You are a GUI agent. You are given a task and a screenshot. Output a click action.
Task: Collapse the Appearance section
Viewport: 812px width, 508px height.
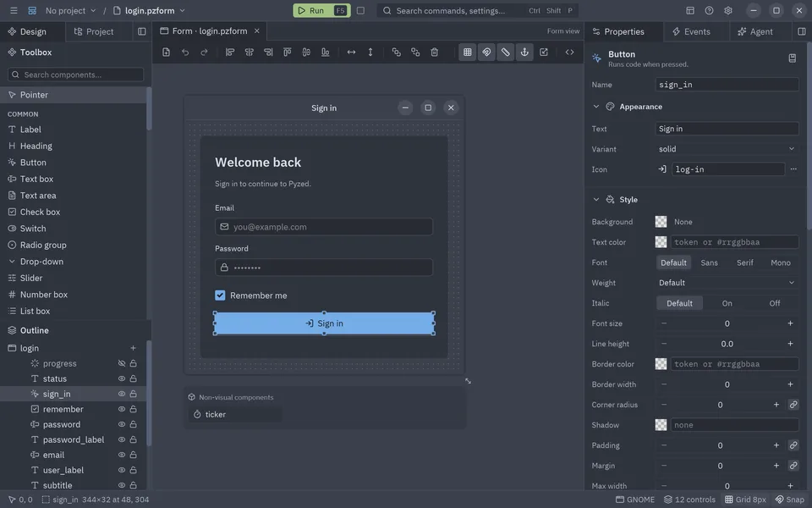tap(596, 107)
